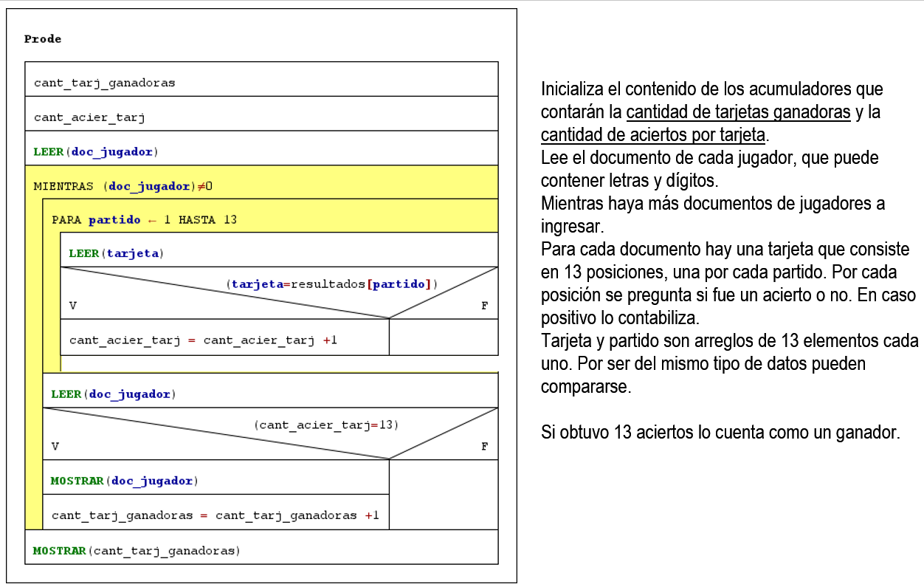The image size is (924, 587).
Task: Click the (tarjeta=resultados[partido]) condition
Action: [333, 284]
